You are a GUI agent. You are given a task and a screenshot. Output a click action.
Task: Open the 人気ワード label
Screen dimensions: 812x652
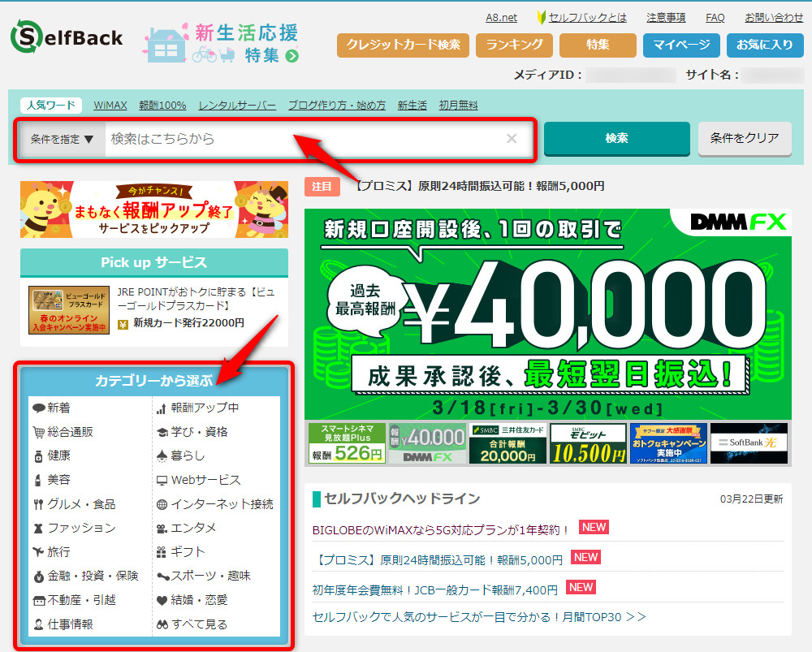51,105
